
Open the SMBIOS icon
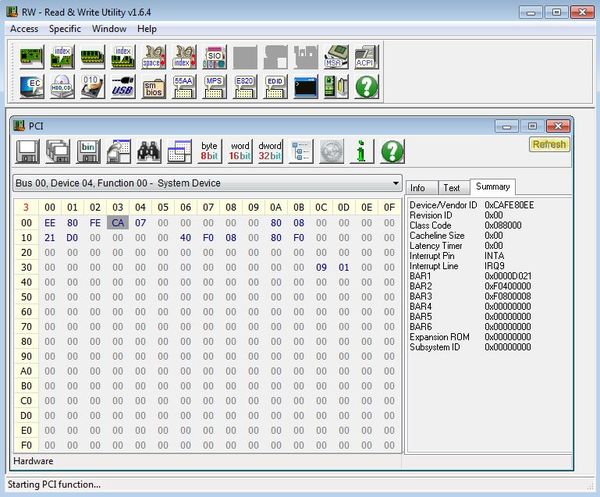153,87
